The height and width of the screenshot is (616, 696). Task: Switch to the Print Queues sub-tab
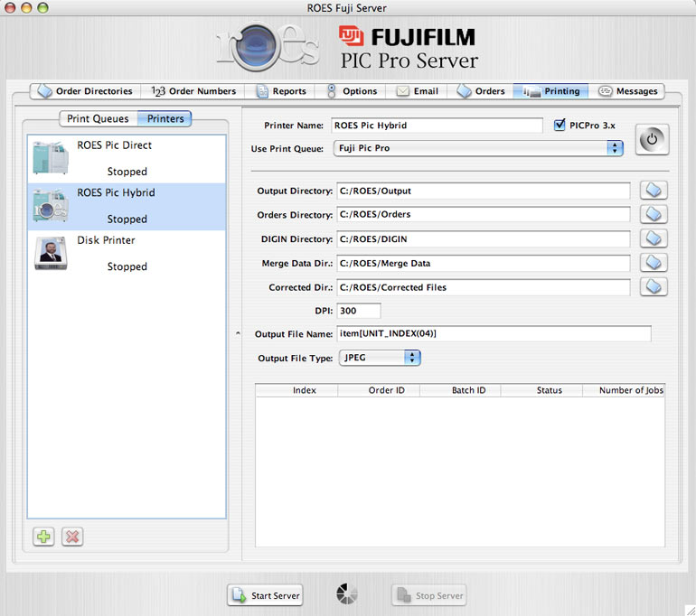coord(99,119)
